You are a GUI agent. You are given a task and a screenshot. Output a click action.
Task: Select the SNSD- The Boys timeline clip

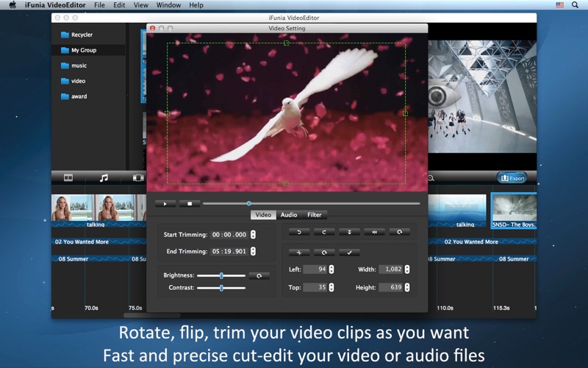514,210
